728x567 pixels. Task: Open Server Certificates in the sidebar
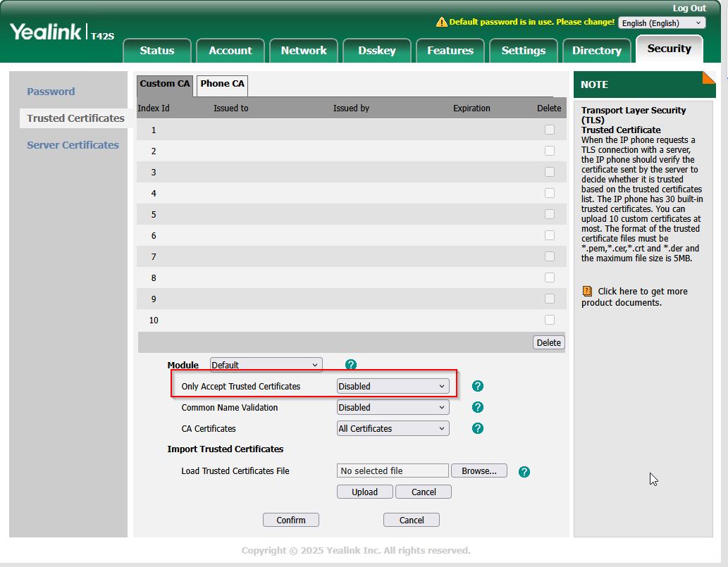tap(73, 145)
